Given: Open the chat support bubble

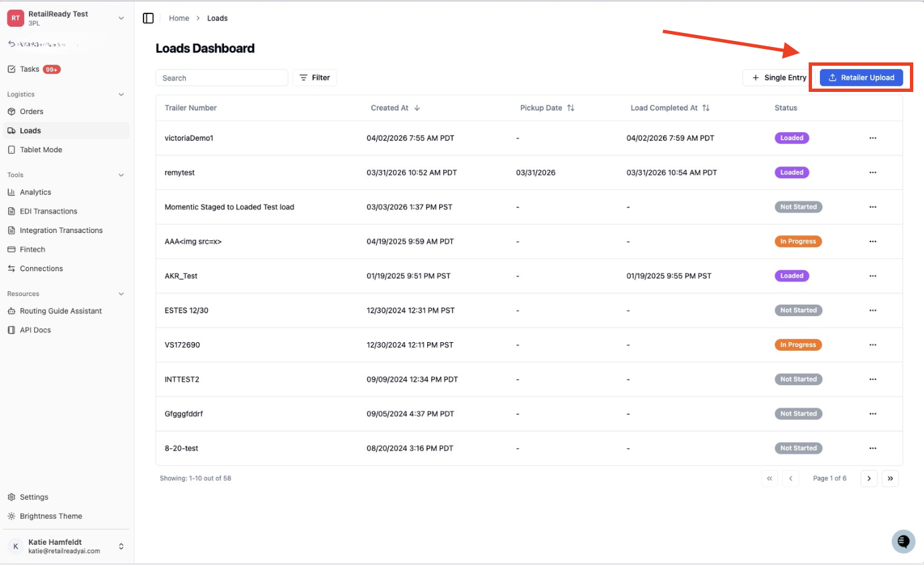Looking at the screenshot, I should (903, 542).
